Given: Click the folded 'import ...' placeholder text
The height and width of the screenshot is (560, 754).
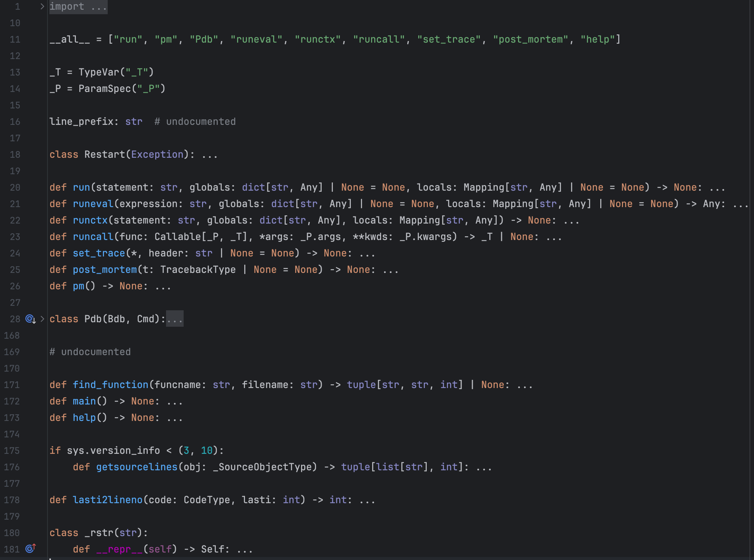Looking at the screenshot, I should point(78,6).
